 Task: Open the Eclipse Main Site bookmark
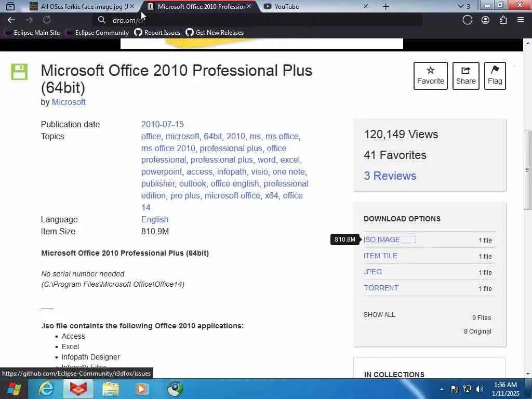(32, 33)
